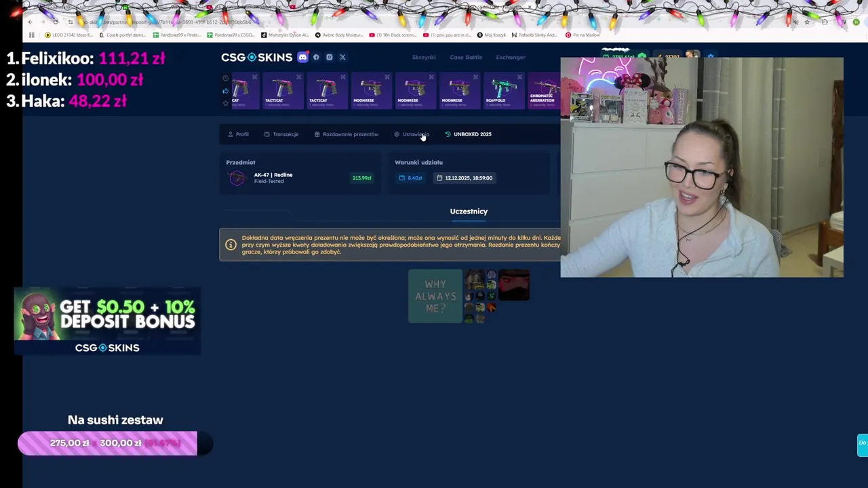Switch to the Transakcje tab
The height and width of the screenshot is (488, 868).
click(281, 134)
